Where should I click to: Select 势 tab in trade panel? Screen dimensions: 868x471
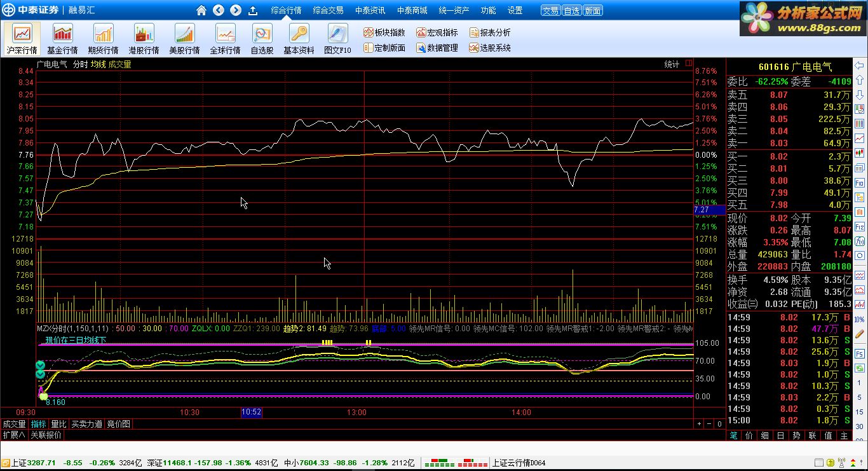point(797,435)
